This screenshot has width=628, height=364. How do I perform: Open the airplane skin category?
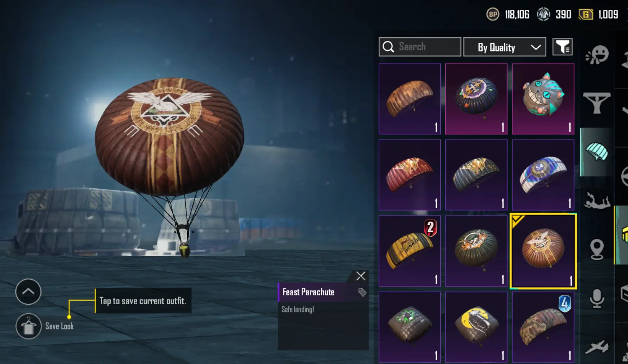pyautogui.click(x=597, y=347)
